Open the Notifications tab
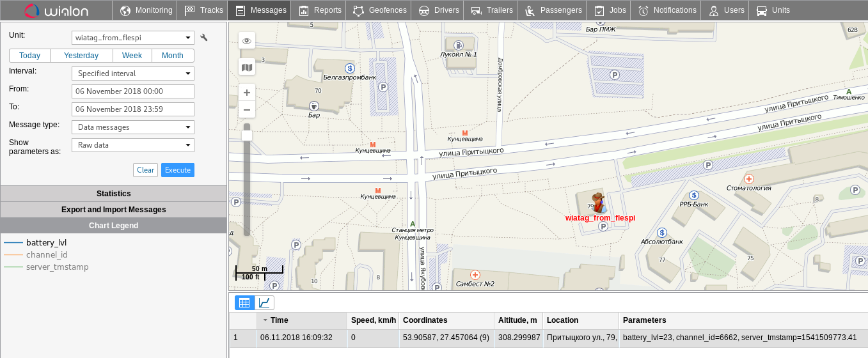 click(667, 10)
